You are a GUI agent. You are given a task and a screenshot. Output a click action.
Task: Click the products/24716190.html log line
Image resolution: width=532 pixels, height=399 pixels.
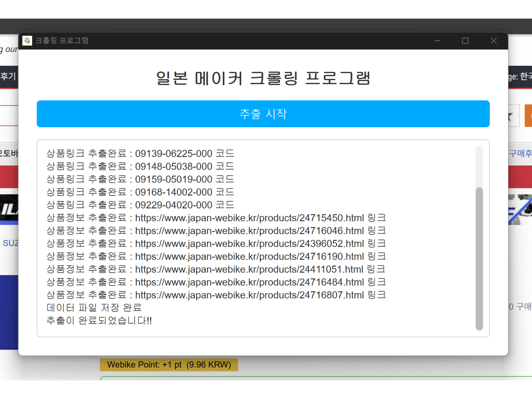pyautogui.click(x=216, y=256)
